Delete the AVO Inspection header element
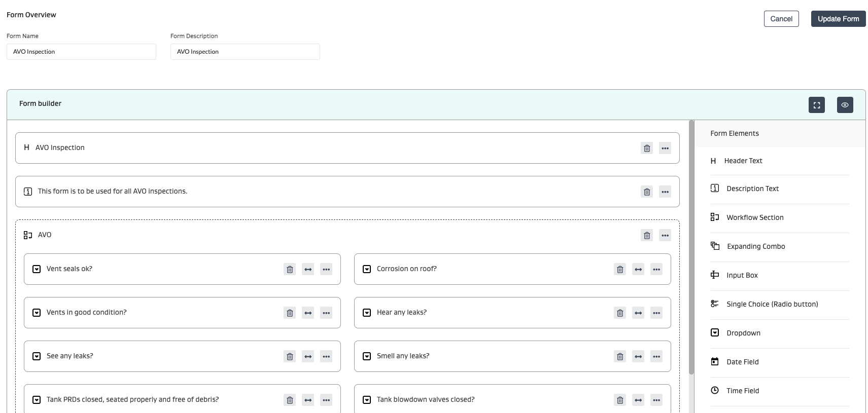 (647, 148)
